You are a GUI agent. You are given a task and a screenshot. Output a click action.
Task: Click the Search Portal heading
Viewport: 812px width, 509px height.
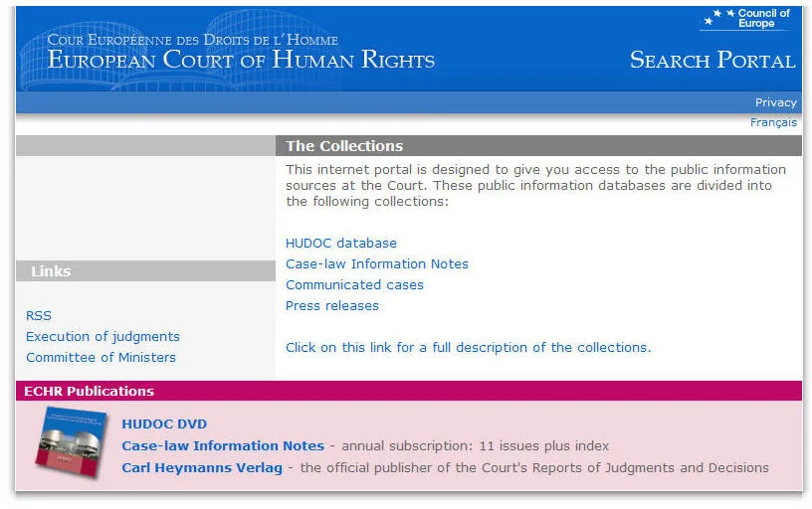pyautogui.click(x=712, y=61)
